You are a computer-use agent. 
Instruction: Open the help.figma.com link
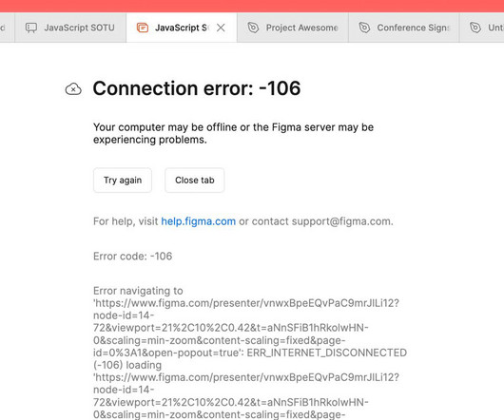pyautogui.click(x=199, y=221)
